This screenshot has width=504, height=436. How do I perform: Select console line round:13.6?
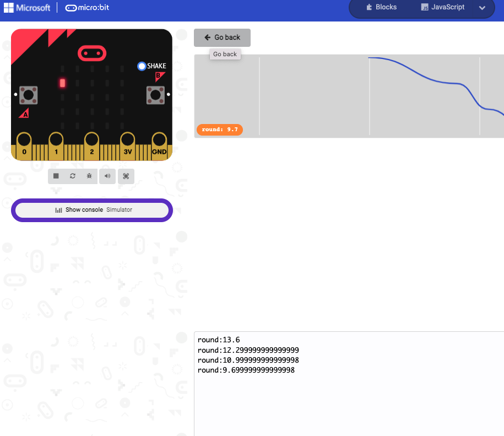coord(219,340)
